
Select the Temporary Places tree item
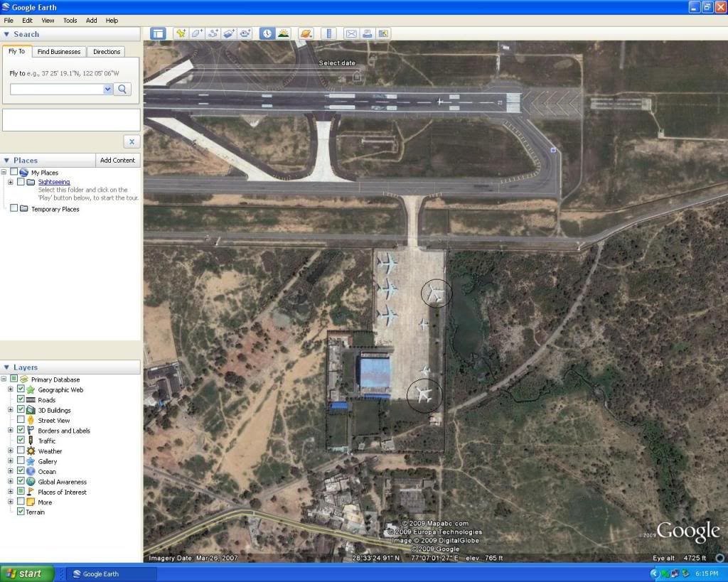point(55,209)
